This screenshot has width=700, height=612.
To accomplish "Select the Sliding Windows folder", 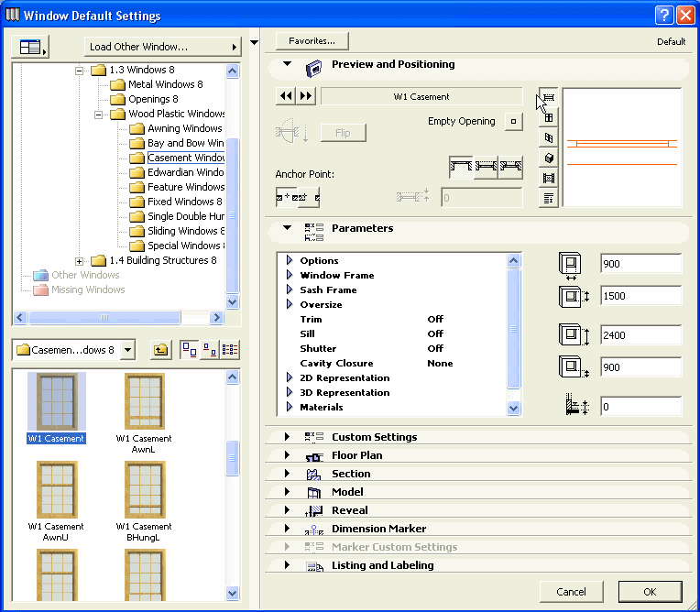I will coord(185,231).
